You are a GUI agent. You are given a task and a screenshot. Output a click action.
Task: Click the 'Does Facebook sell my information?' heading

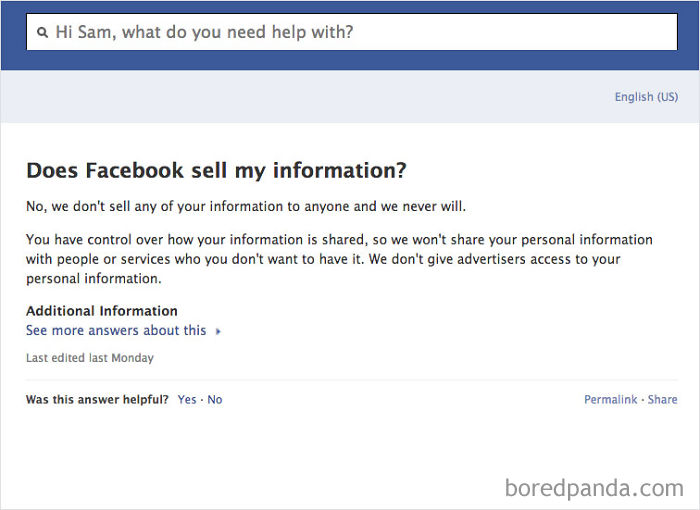tap(216, 170)
